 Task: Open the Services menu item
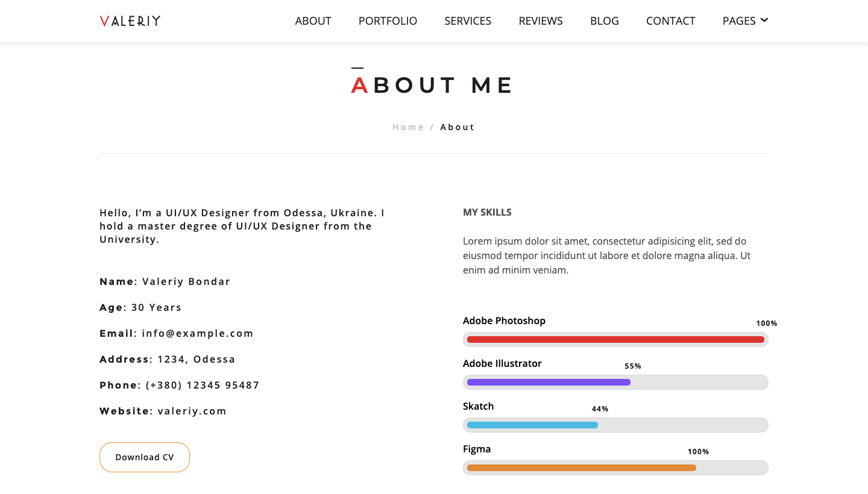(468, 21)
